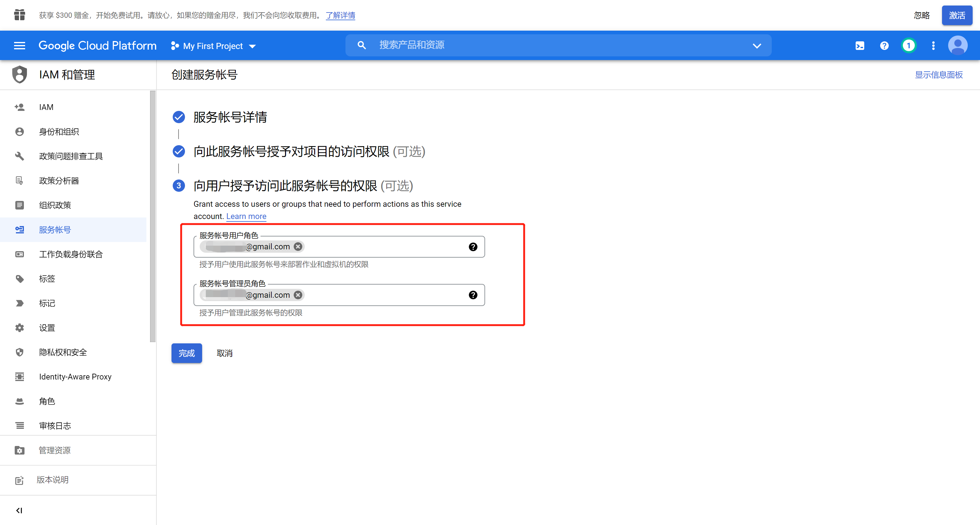Click 激活 in the promotion banner
980x525 pixels.
pos(957,15)
